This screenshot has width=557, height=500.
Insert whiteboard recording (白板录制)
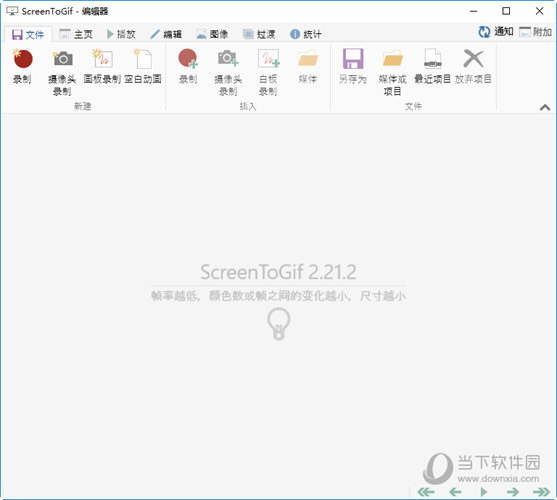268,72
